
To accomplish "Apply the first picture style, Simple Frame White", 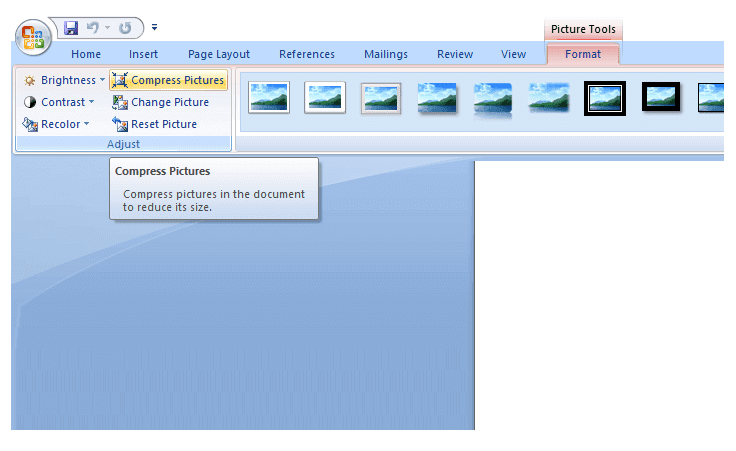I will [269, 98].
